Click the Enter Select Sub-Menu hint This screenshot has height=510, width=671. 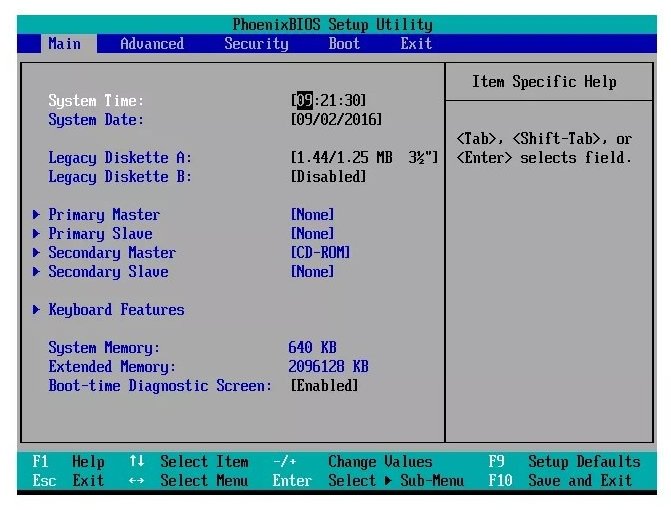click(x=368, y=480)
